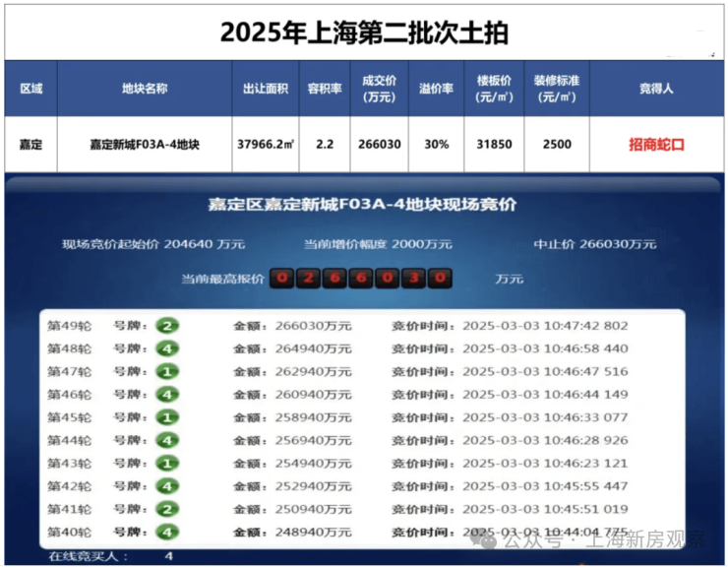Select the 溢价率 column header
This screenshot has height=568, width=728.
pyautogui.click(x=436, y=89)
